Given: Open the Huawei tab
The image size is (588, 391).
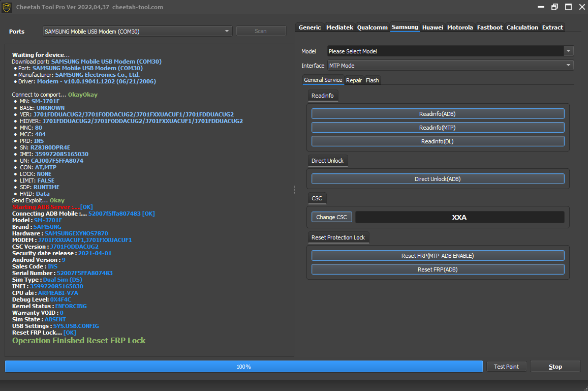Looking at the screenshot, I should pos(432,27).
